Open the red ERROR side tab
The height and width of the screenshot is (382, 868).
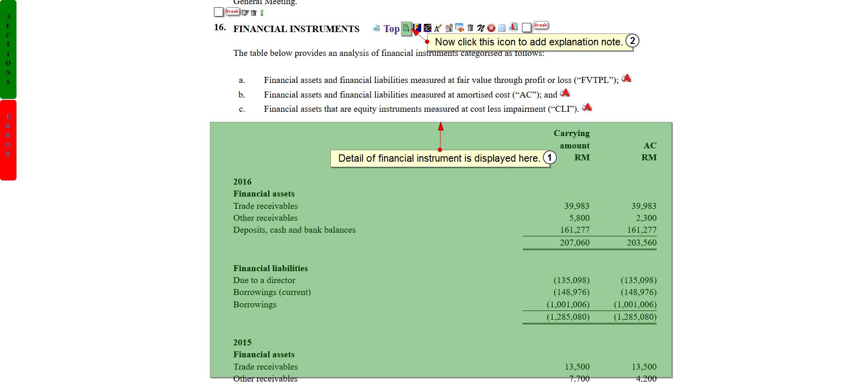pos(8,140)
